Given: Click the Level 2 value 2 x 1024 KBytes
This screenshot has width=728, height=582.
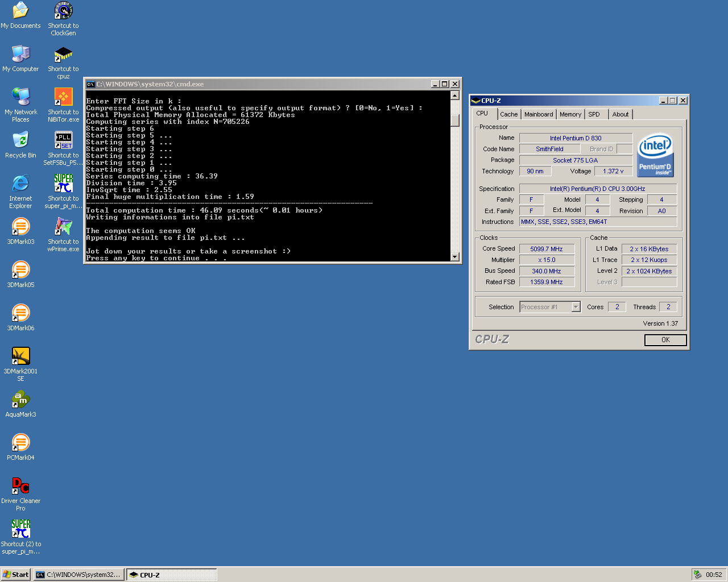Looking at the screenshot, I should (649, 271).
